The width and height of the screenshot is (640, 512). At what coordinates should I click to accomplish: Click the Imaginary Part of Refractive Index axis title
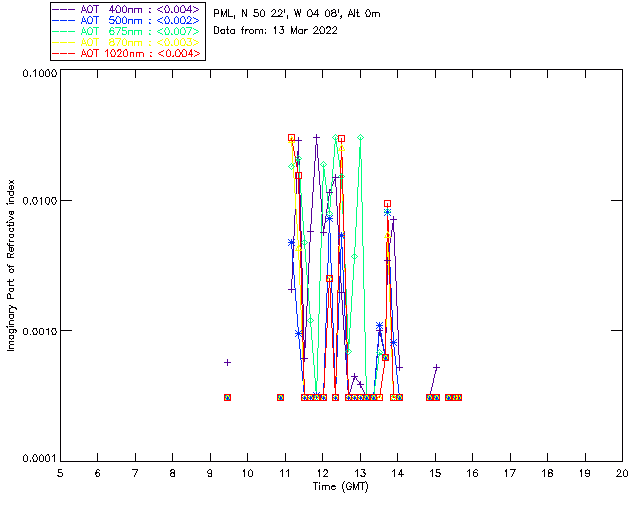coord(35,265)
